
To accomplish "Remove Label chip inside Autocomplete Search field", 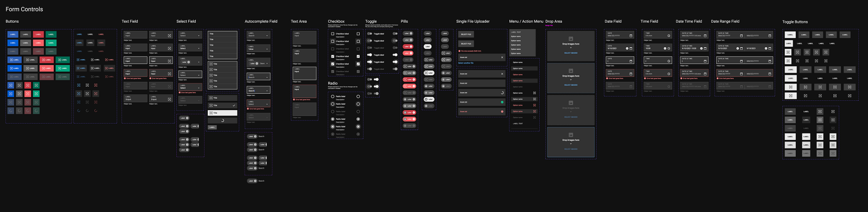I will (257, 63).
